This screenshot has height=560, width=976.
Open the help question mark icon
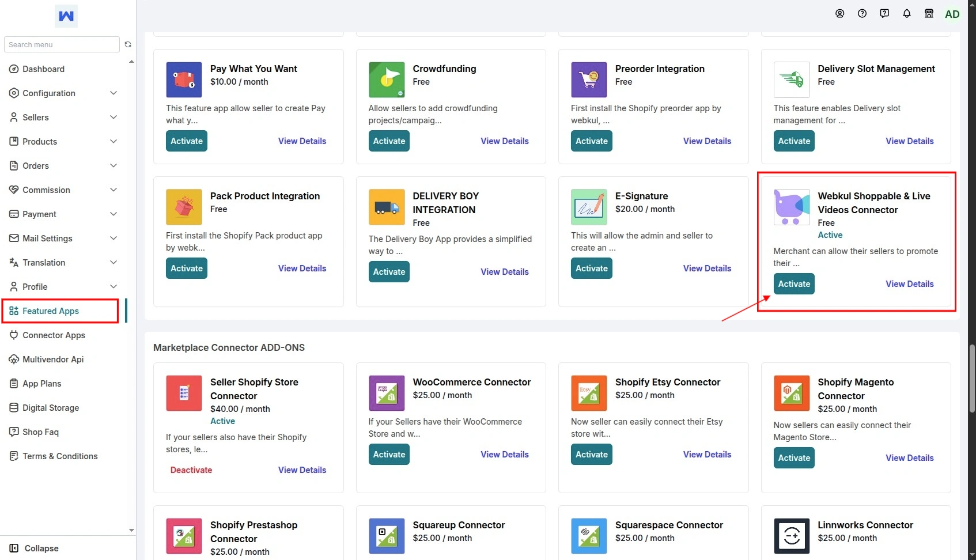pyautogui.click(x=862, y=13)
